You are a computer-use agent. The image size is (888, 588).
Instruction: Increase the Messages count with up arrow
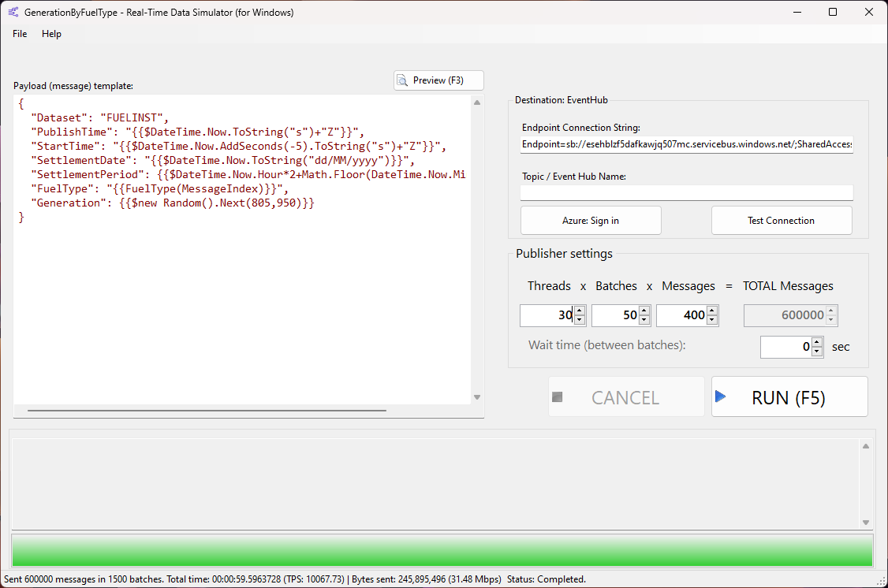[712, 310]
